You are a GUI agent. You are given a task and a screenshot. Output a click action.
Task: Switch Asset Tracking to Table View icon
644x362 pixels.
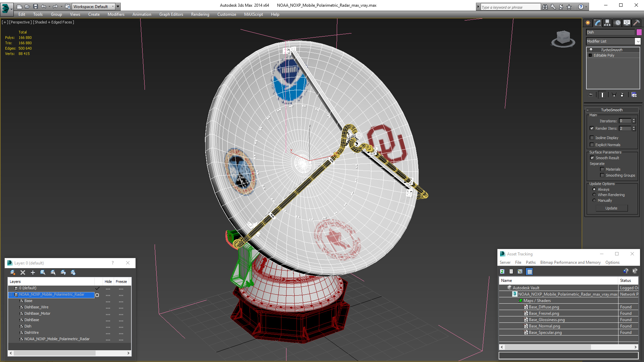point(530,271)
